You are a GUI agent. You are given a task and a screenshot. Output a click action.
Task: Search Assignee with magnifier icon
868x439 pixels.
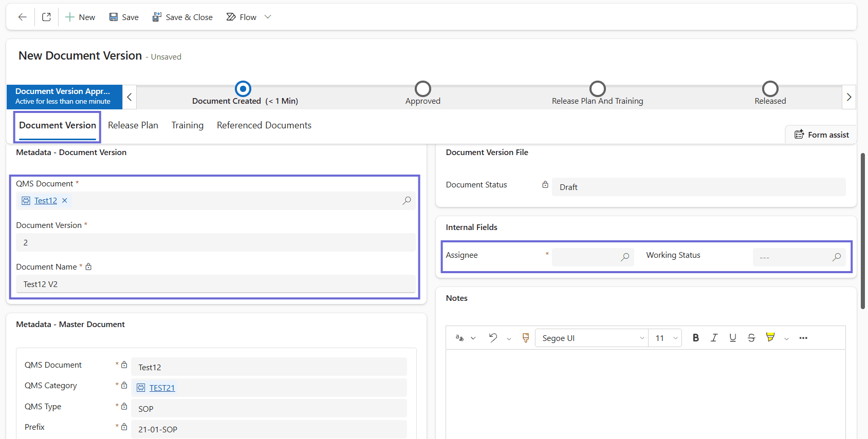625,257
